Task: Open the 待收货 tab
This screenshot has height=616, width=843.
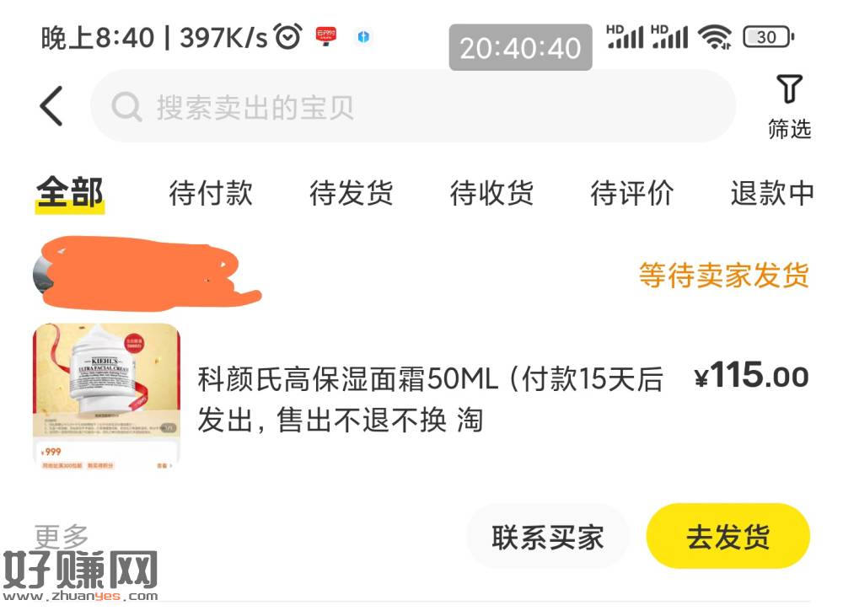Action: point(491,193)
